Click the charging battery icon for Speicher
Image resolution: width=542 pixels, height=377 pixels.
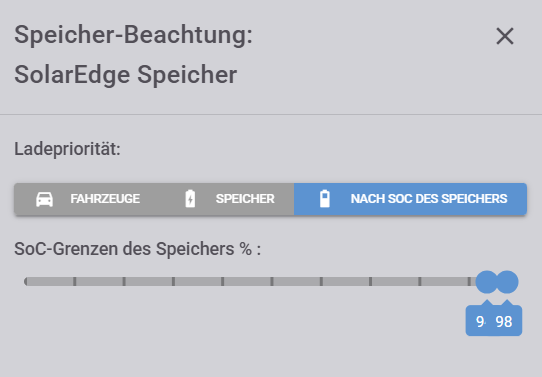190,199
